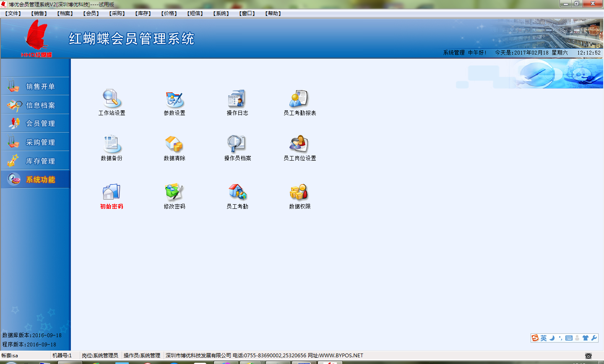Click the 帐套:sa status bar entry

(x=10, y=356)
